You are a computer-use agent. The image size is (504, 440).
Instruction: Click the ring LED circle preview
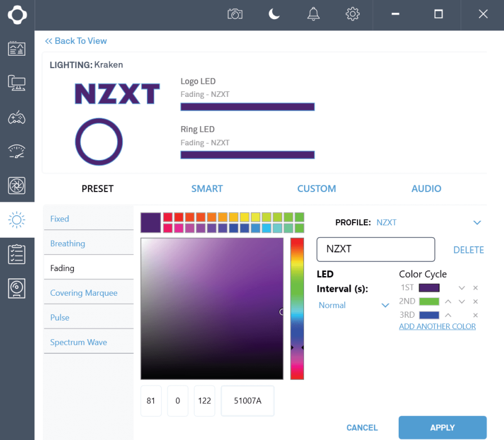(99, 142)
